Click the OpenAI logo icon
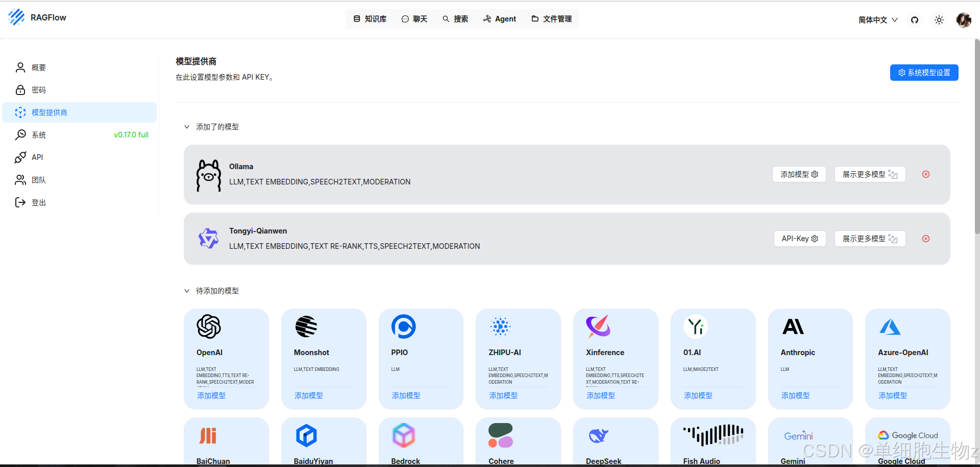 [209, 326]
